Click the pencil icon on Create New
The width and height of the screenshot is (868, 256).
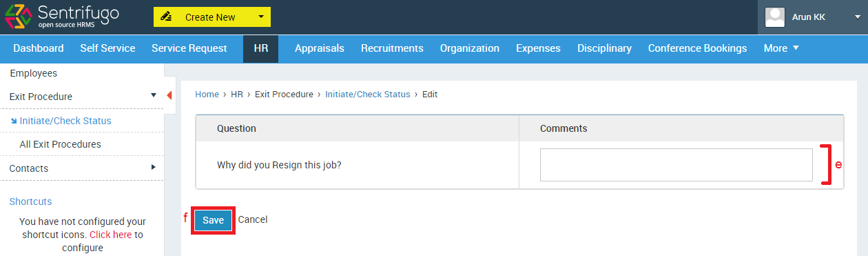[166, 17]
